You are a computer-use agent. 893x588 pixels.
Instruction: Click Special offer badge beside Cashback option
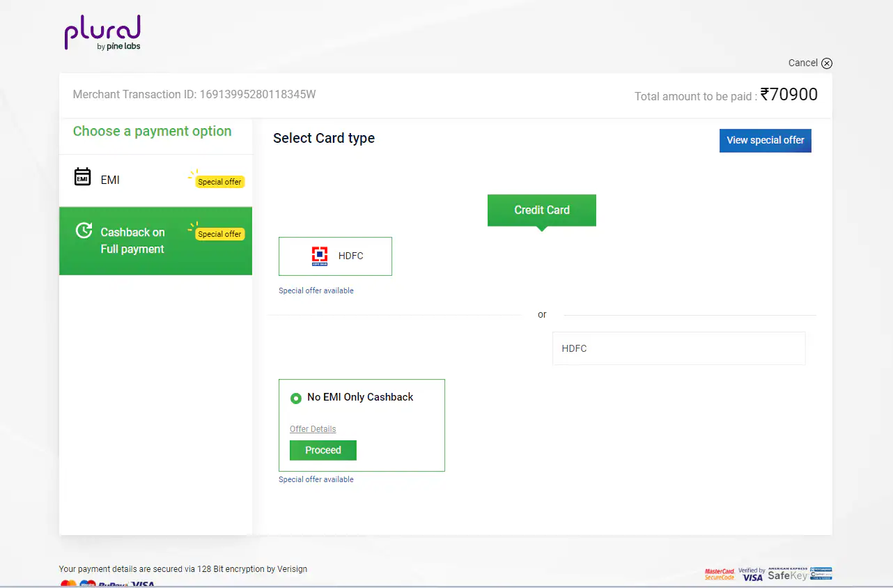pos(219,234)
